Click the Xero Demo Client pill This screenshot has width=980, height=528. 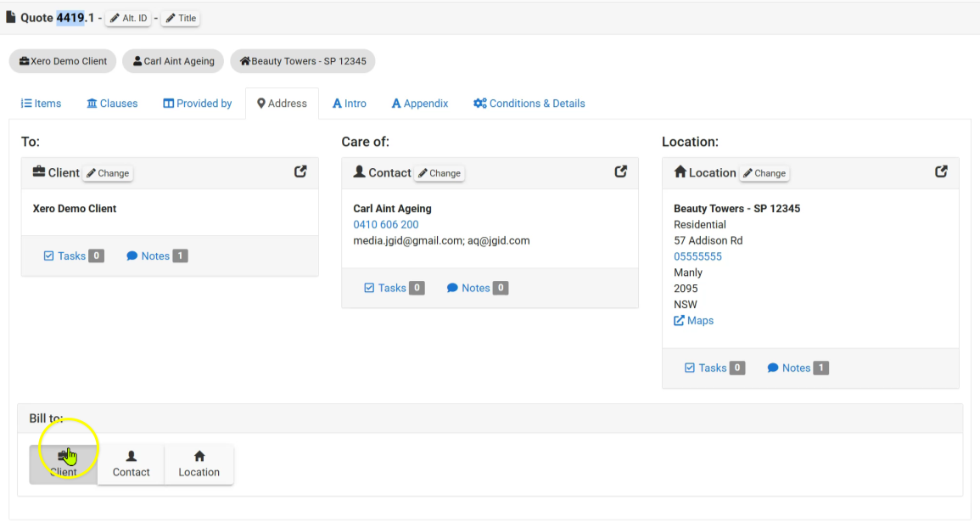tap(63, 61)
